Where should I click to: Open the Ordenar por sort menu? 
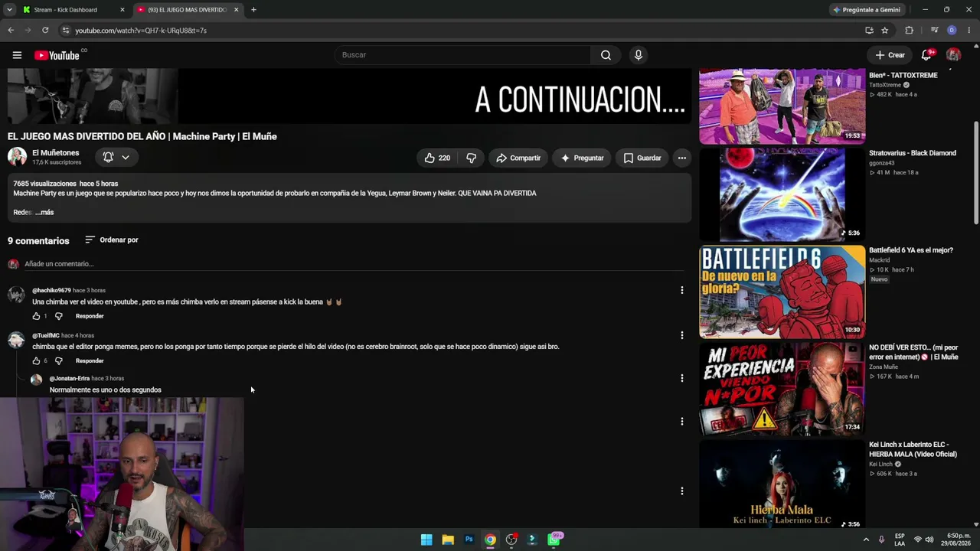[x=112, y=240]
